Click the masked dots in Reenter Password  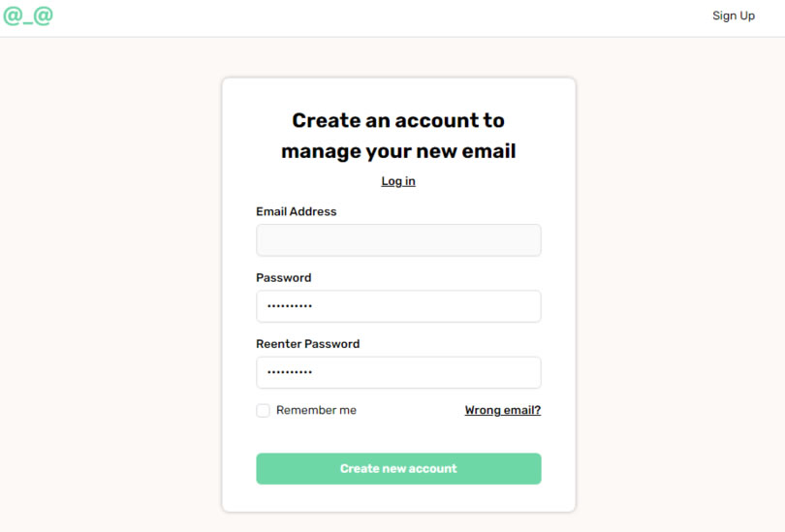(290, 372)
